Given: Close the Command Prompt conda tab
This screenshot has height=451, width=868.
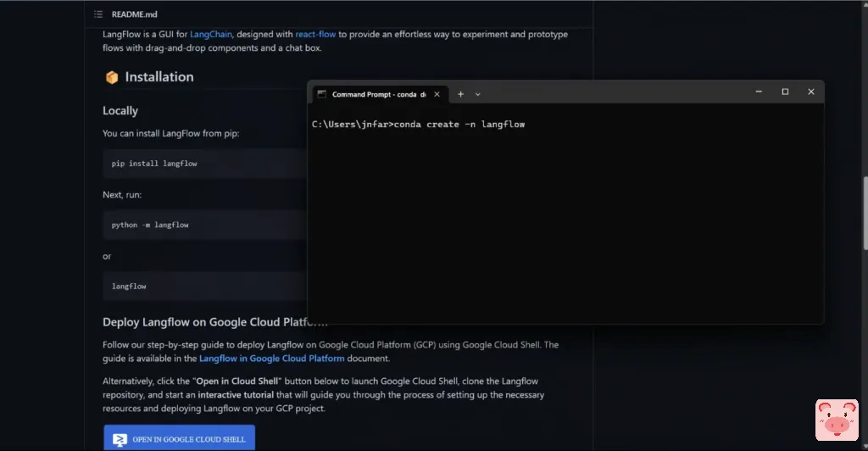Looking at the screenshot, I should [437, 94].
